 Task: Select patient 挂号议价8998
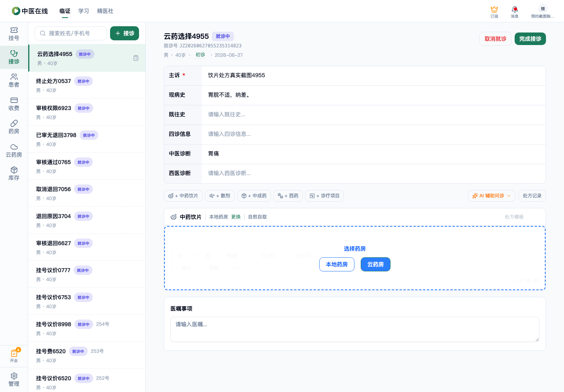point(87,328)
